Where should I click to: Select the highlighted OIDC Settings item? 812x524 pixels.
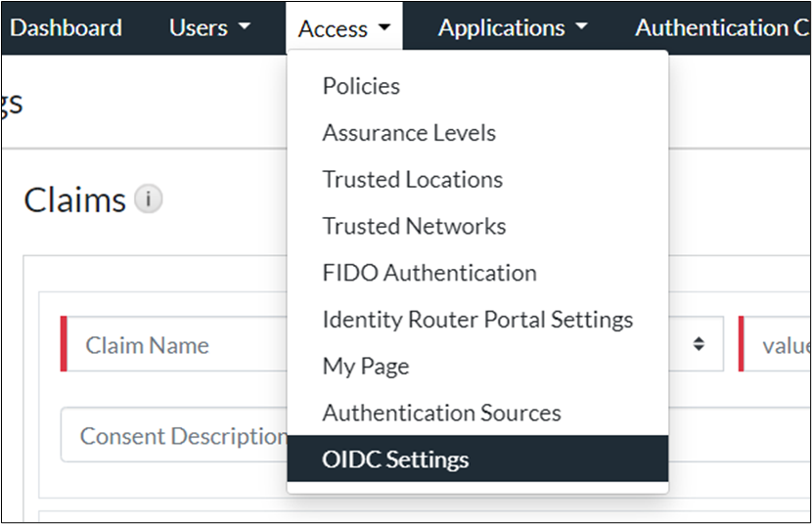pos(395,459)
